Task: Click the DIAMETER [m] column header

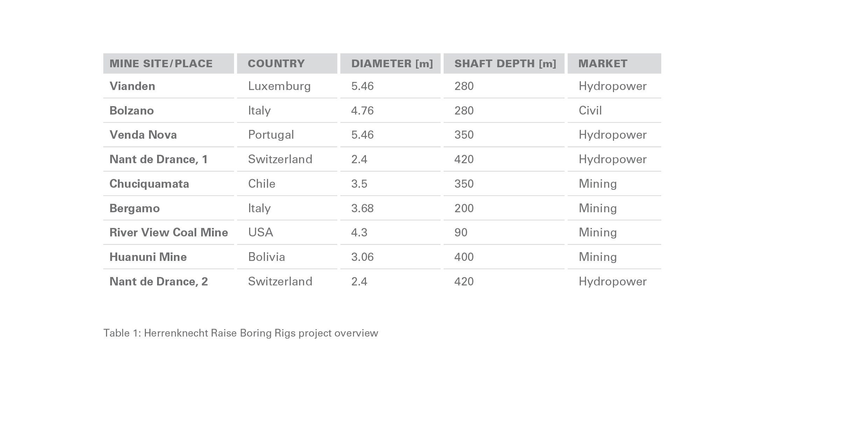Action: pyautogui.click(x=392, y=63)
